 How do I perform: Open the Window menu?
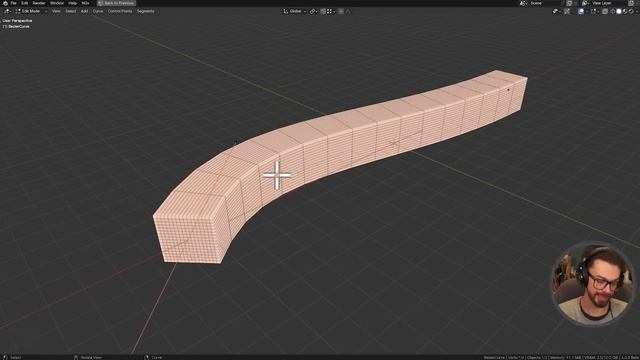[57, 3]
